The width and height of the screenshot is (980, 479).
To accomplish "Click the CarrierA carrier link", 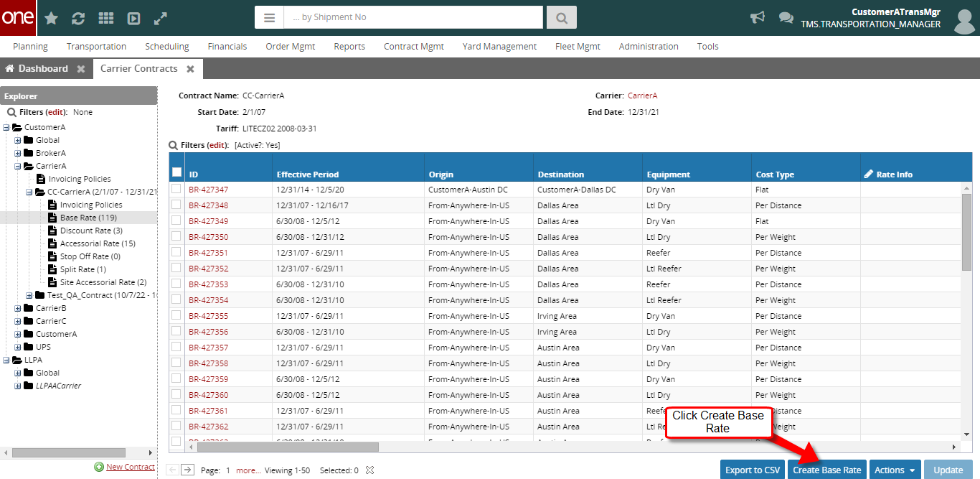I will [642, 96].
